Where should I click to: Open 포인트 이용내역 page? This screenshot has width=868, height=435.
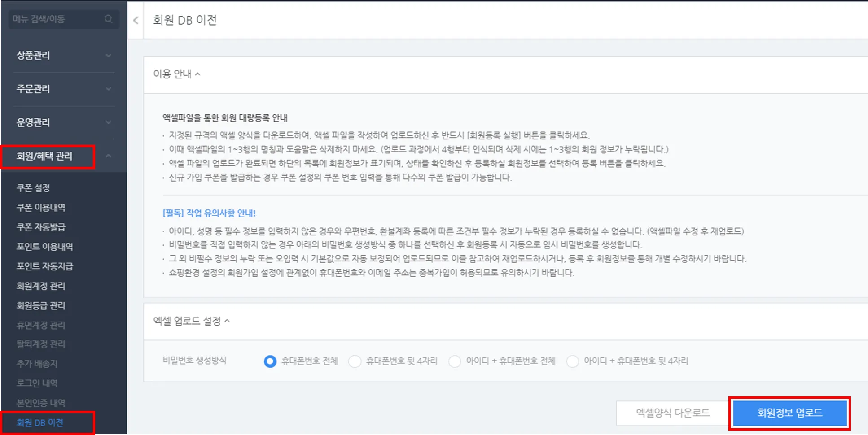[x=44, y=246]
